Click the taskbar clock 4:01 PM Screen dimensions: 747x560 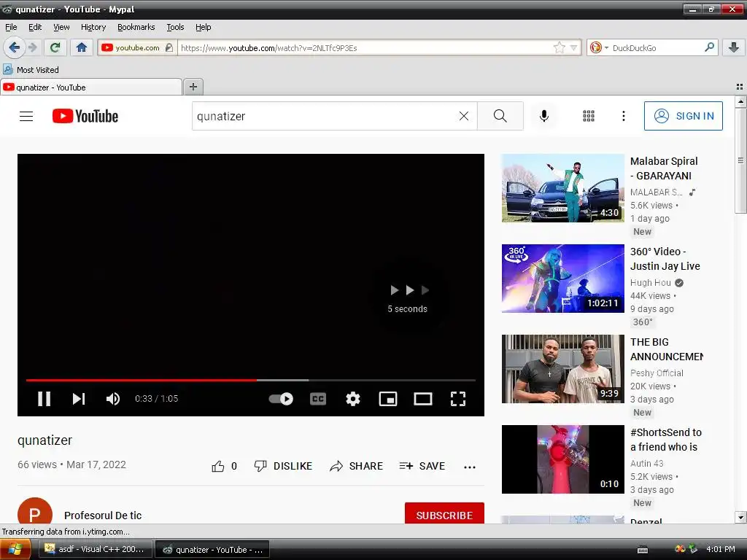click(720, 549)
